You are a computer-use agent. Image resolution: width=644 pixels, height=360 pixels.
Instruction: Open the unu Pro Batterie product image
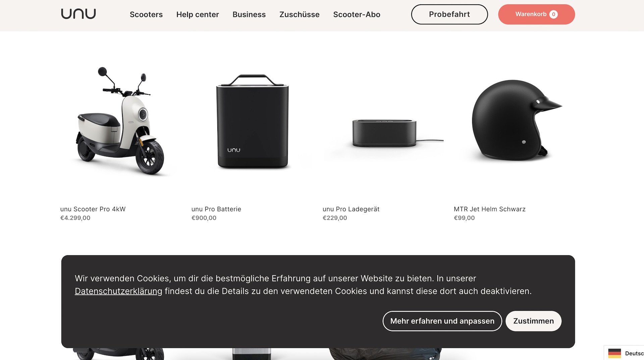(x=252, y=122)
